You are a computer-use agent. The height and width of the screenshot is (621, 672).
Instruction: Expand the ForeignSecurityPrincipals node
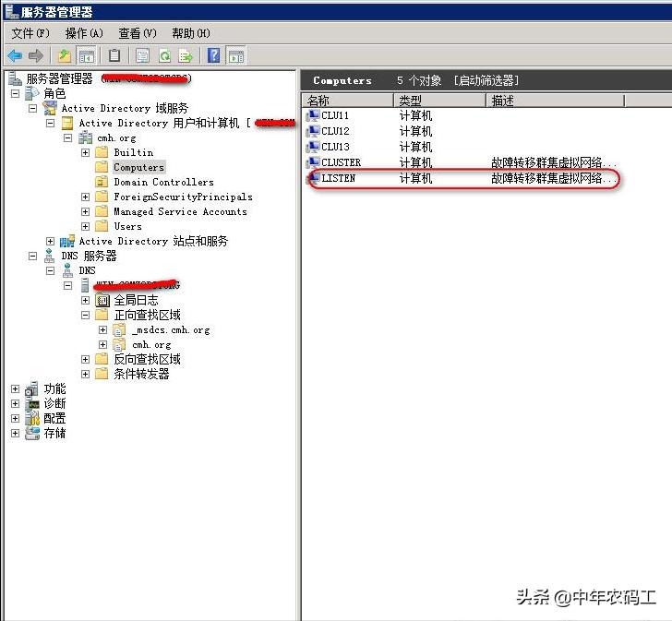click(85, 197)
